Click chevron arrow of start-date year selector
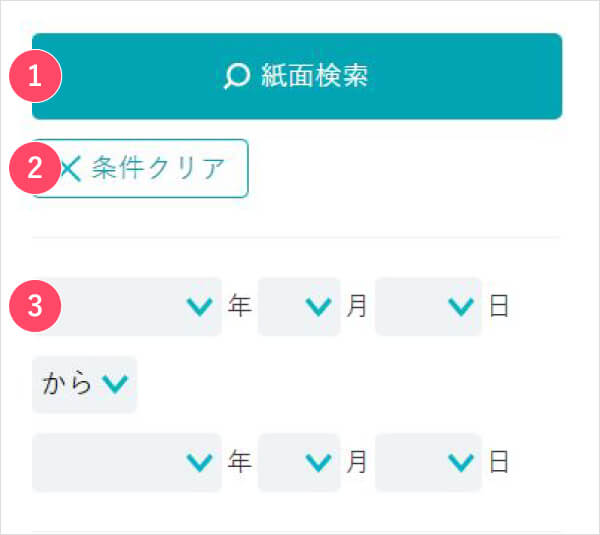The width and height of the screenshot is (600, 535). coord(199,307)
